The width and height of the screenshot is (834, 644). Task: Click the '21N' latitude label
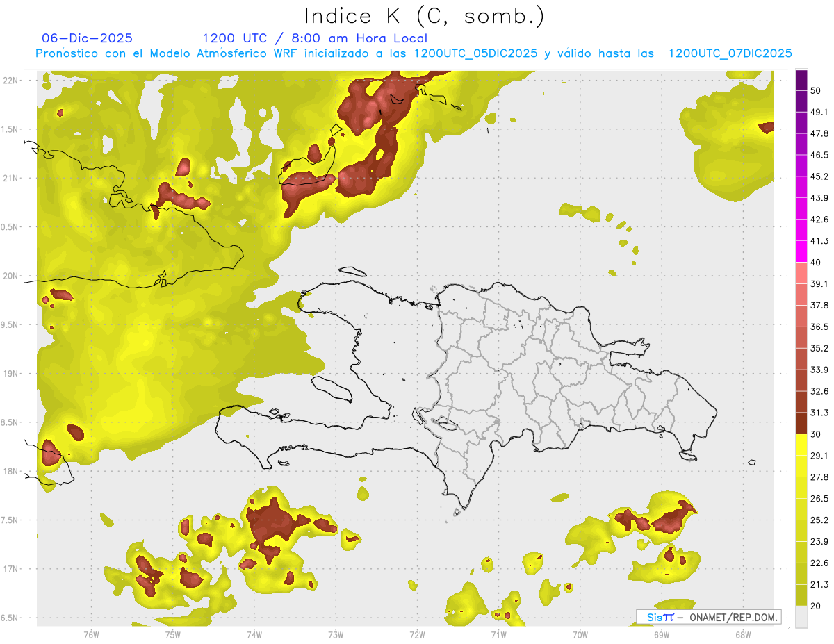[10, 178]
